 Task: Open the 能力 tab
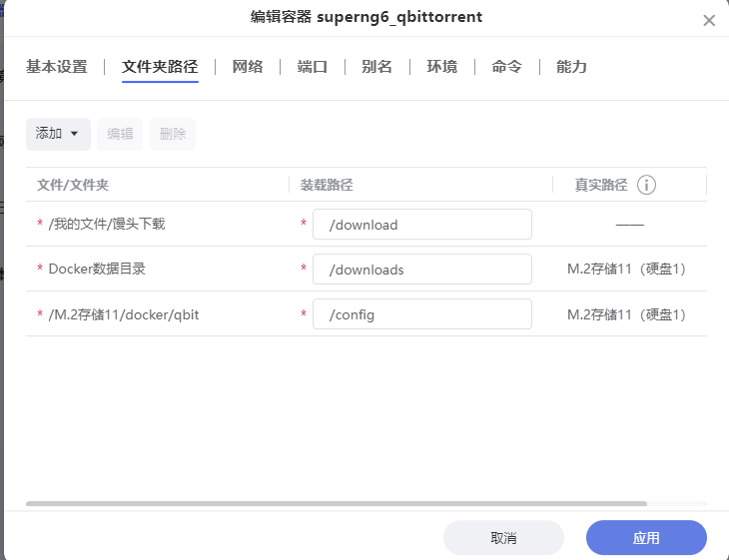click(571, 67)
